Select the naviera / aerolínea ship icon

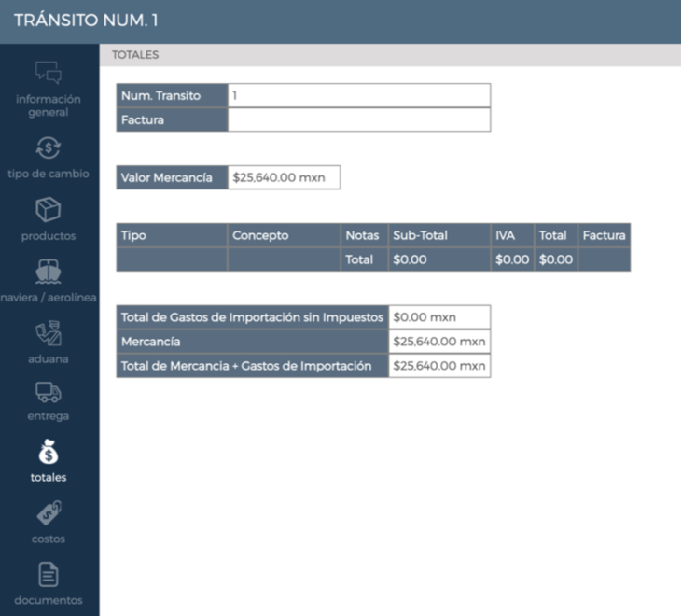48,272
